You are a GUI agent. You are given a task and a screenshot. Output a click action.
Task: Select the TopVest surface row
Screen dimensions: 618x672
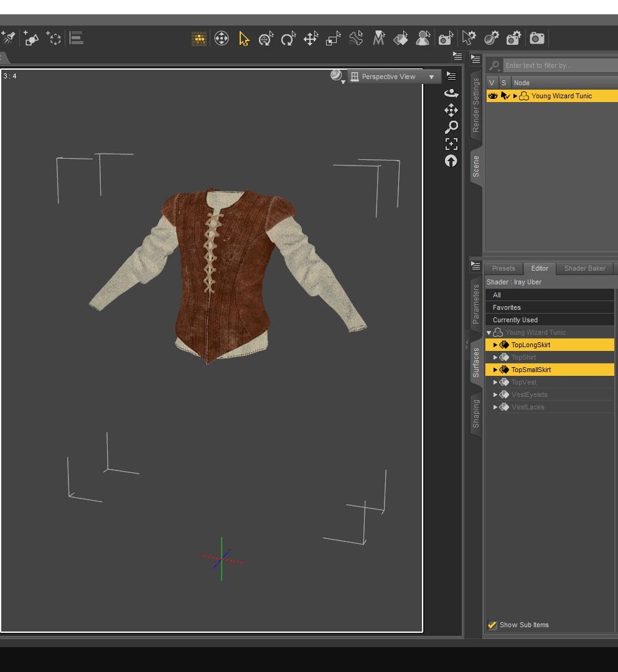pyautogui.click(x=550, y=382)
